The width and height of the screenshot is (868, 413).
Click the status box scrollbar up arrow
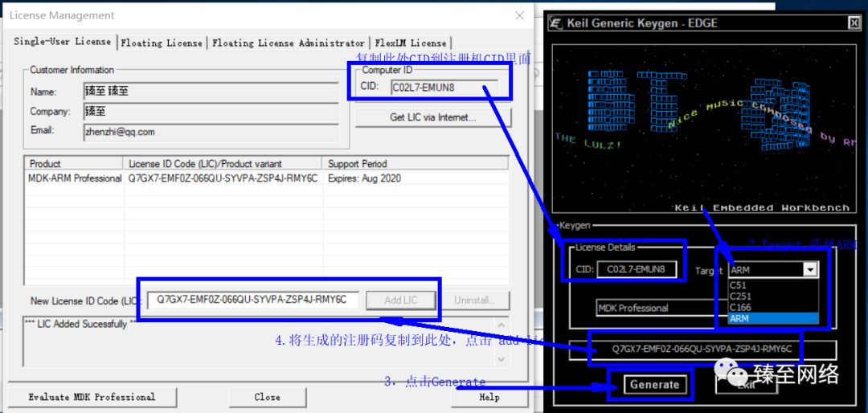(502, 325)
